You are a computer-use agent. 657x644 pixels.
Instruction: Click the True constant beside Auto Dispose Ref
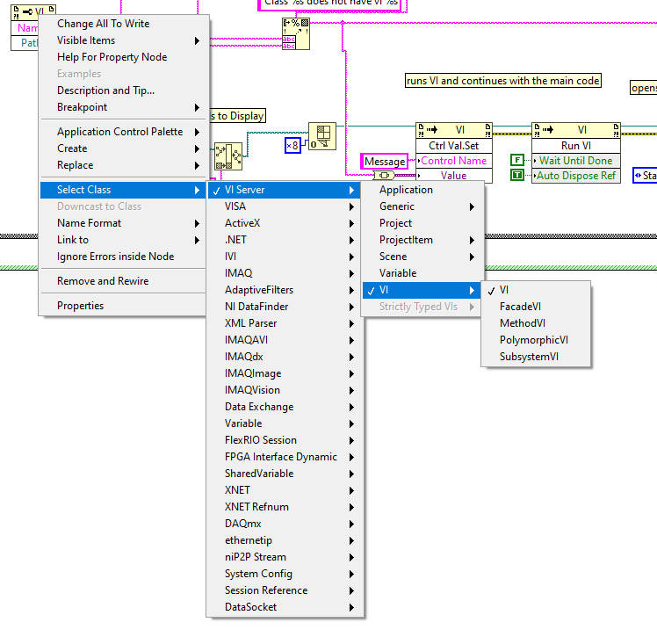pyautogui.click(x=516, y=176)
